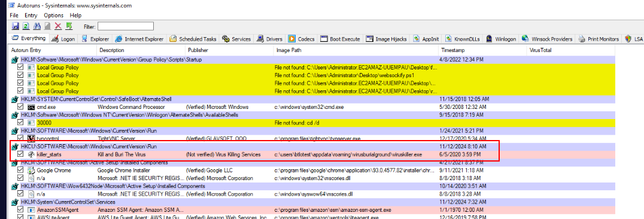Uncheck the killer_starts entry checkbox
The width and height of the screenshot is (644, 219).
click(x=20, y=154)
